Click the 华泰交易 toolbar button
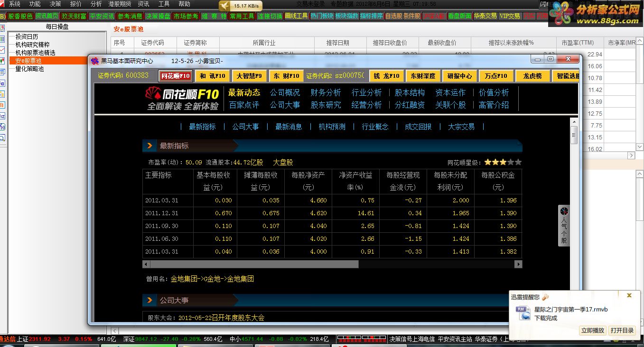The image size is (644, 347). click(x=485, y=16)
